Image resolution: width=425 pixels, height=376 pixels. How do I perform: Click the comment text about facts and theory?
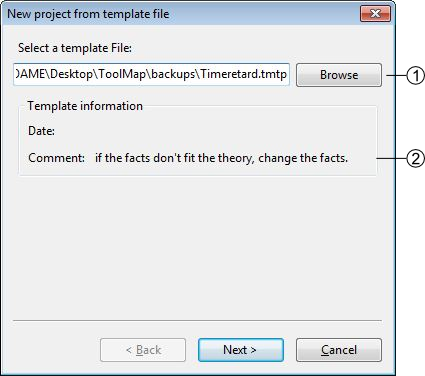(221, 158)
